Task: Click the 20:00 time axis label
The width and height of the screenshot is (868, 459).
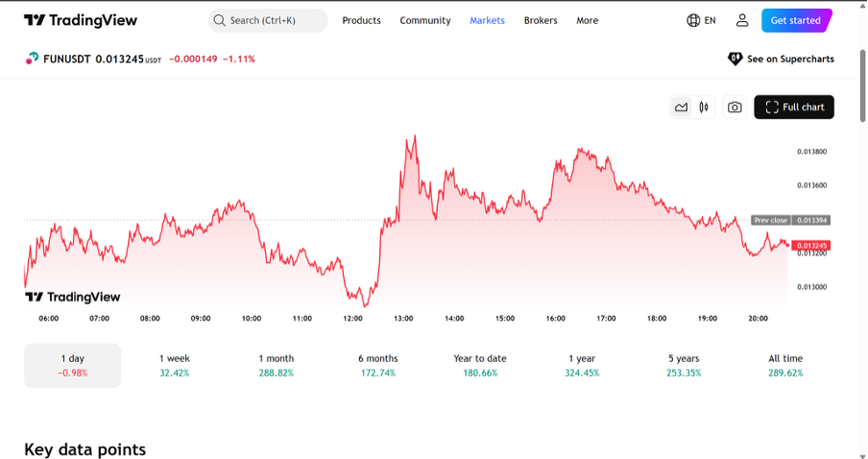Action: [x=758, y=319]
